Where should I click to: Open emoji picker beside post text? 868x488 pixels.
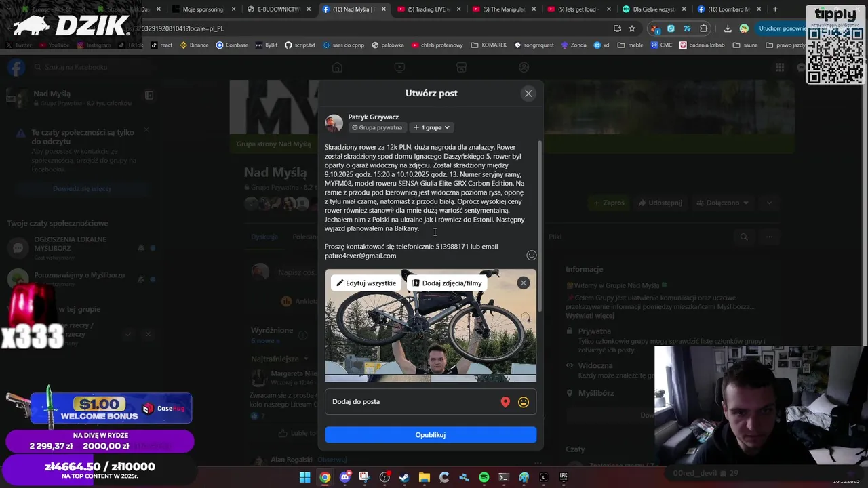coord(531,256)
